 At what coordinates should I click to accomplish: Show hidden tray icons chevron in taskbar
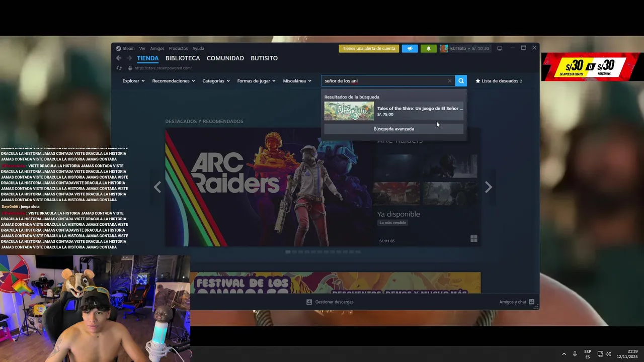coord(564,354)
